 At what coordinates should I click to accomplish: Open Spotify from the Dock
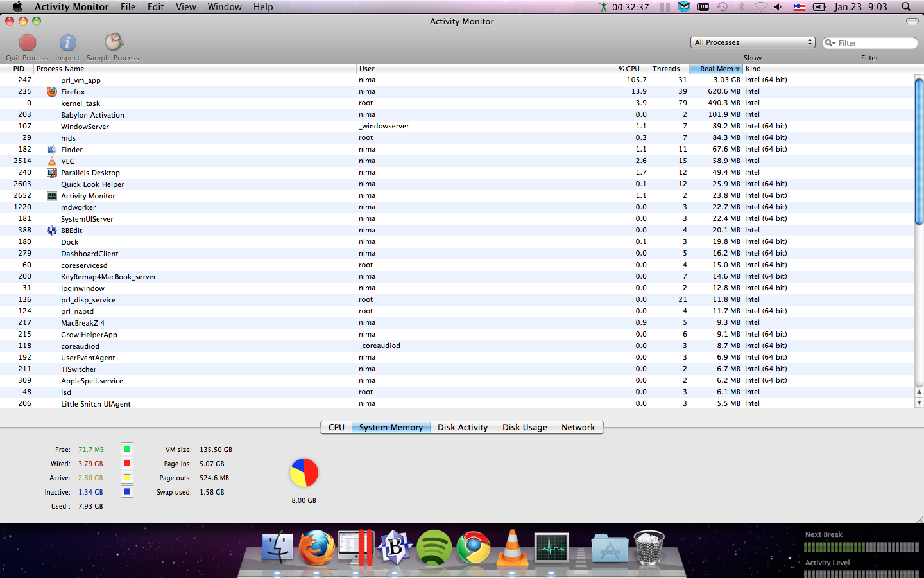(x=434, y=548)
